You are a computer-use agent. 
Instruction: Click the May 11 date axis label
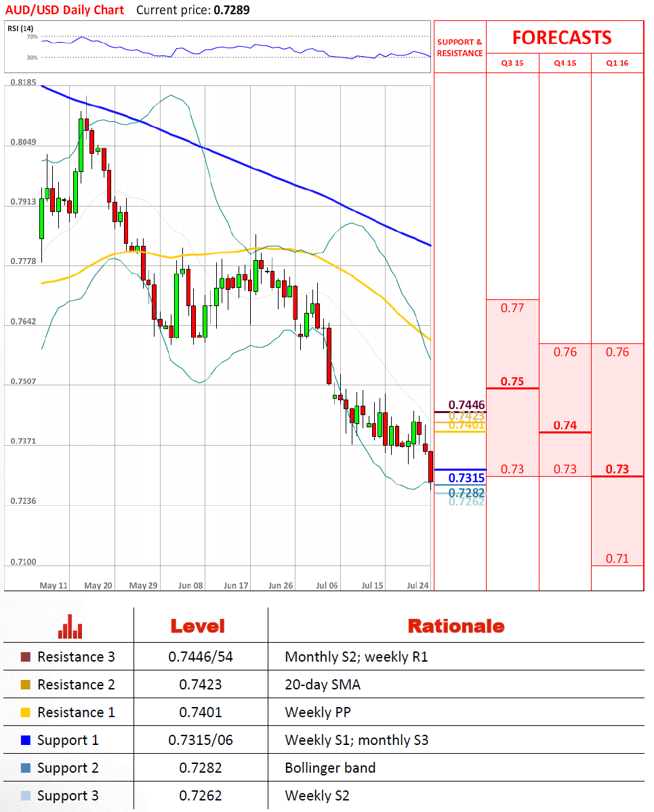(x=54, y=586)
